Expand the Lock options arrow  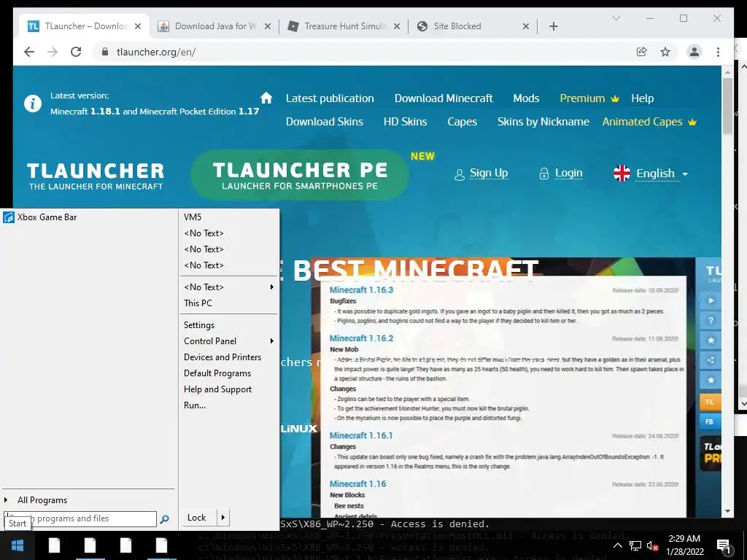223,517
